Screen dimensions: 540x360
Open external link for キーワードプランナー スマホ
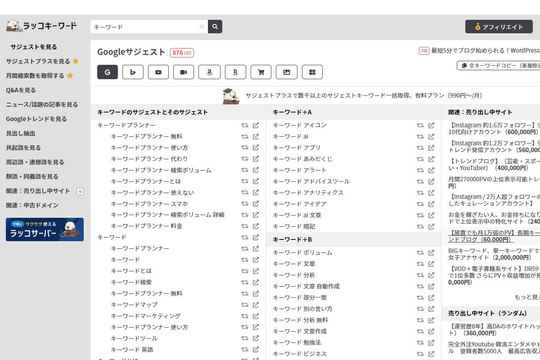pos(256,204)
